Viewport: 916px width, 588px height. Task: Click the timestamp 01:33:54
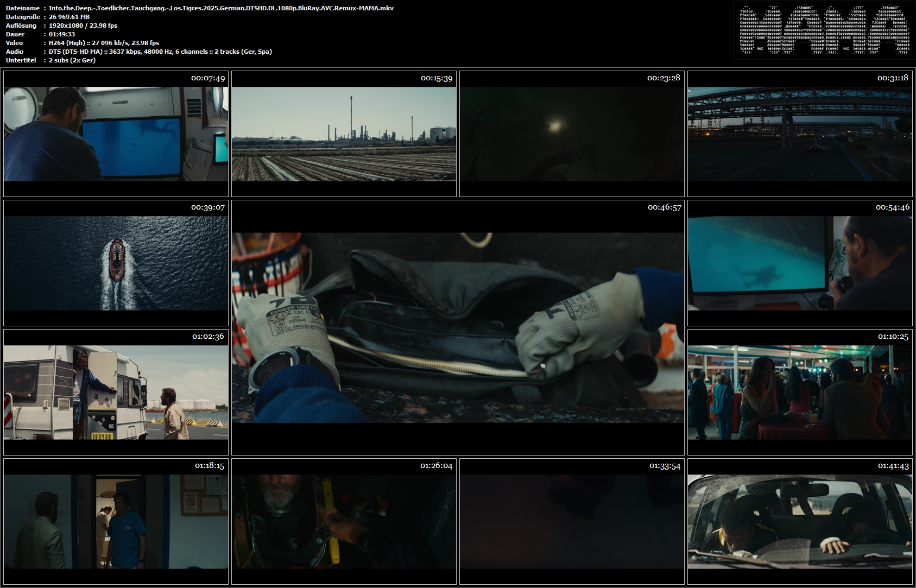665,466
